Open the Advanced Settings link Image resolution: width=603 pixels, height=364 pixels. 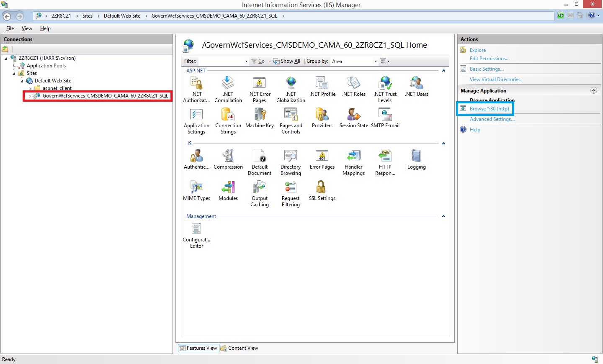[492, 119]
